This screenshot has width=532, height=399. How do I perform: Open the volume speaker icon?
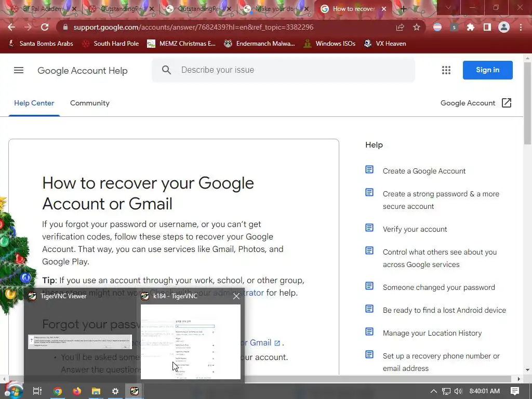click(458, 391)
